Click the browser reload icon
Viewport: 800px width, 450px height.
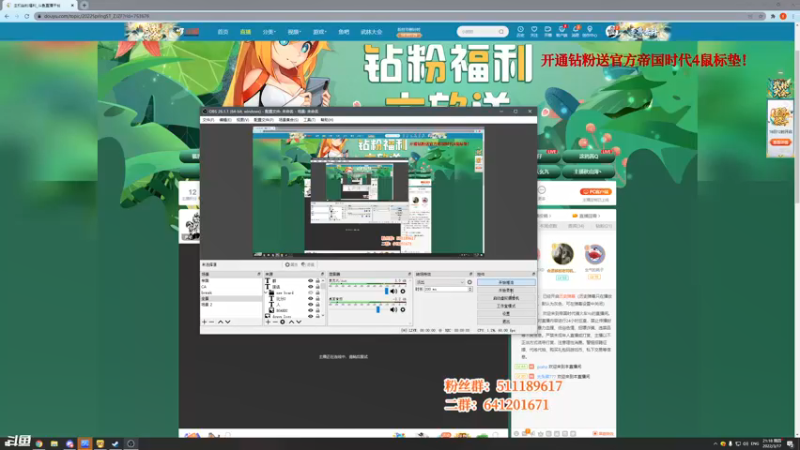coord(27,16)
